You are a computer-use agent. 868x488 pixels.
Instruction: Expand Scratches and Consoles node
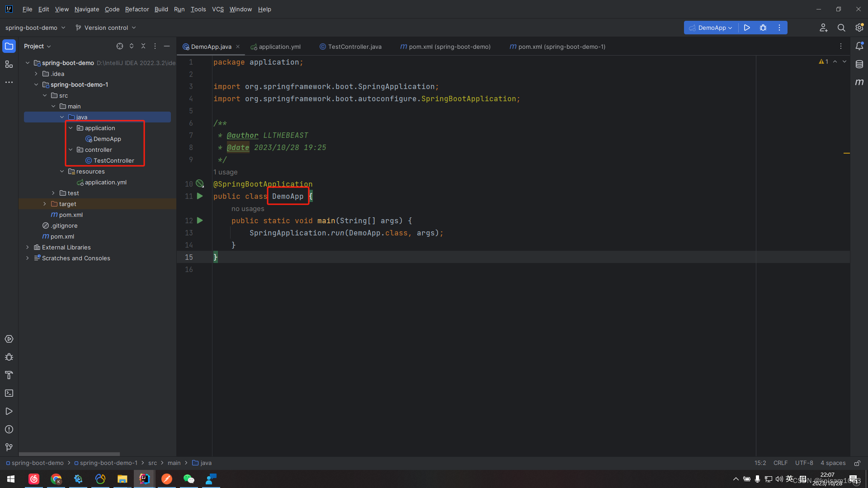(28, 258)
